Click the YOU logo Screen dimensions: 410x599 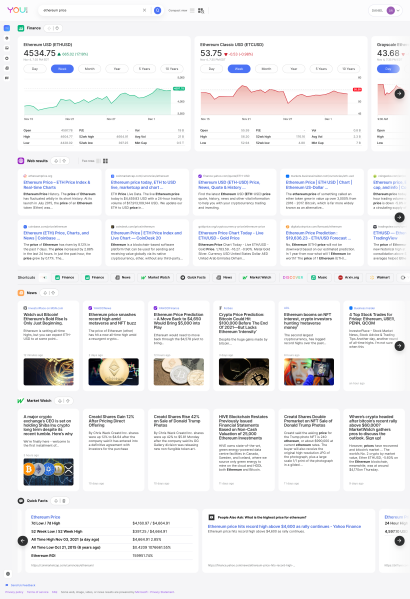pyautogui.click(x=18, y=10)
